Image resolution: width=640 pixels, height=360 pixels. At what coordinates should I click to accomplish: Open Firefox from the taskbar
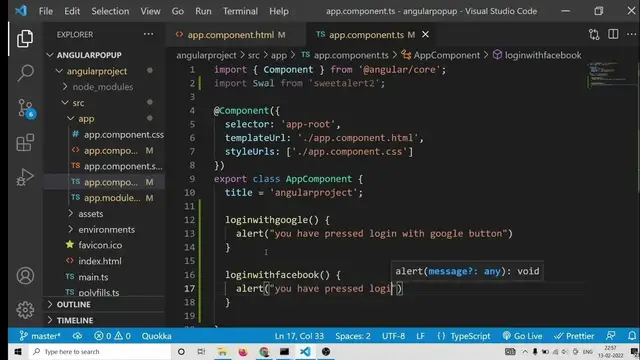click(x=243, y=351)
